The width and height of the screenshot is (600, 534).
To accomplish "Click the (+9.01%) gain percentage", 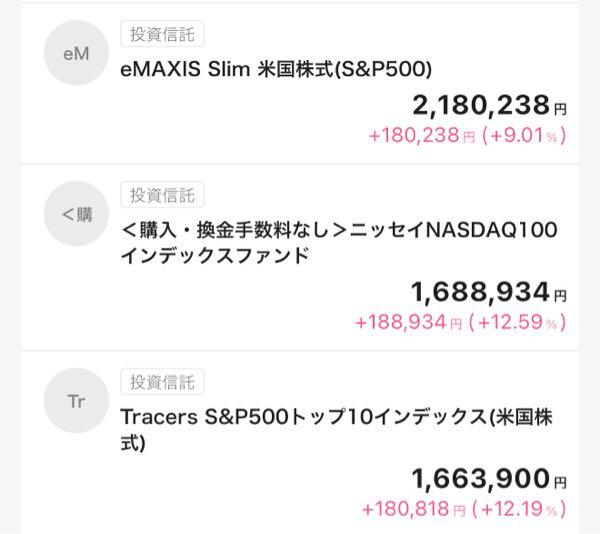I will click(524, 135).
